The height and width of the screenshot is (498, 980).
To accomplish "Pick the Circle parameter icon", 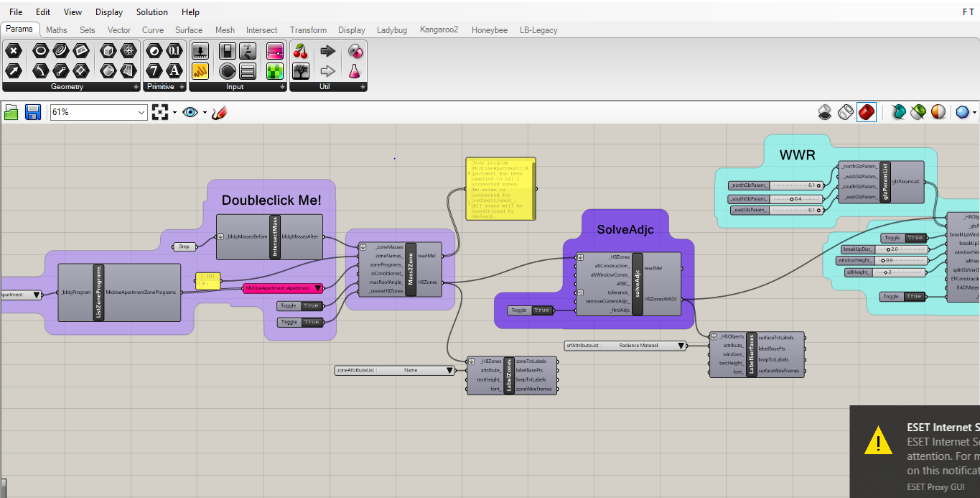I will click(41, 50).
